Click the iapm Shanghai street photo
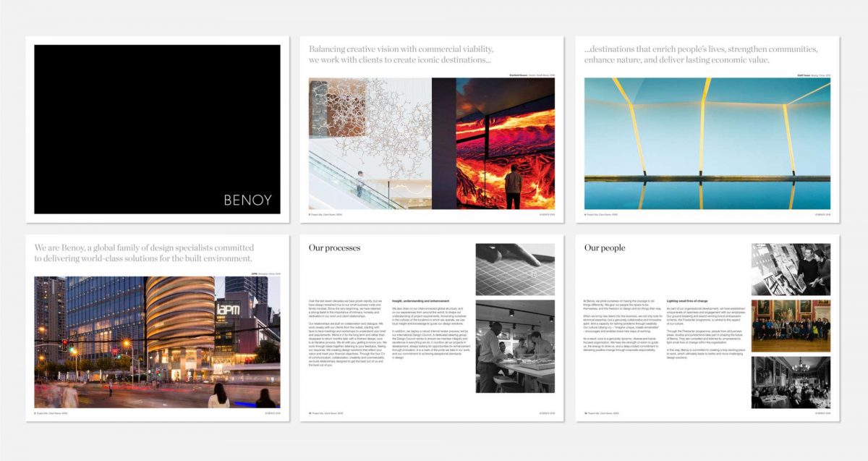The width and height of the screenshot is (868, 461). pos(156,342)
